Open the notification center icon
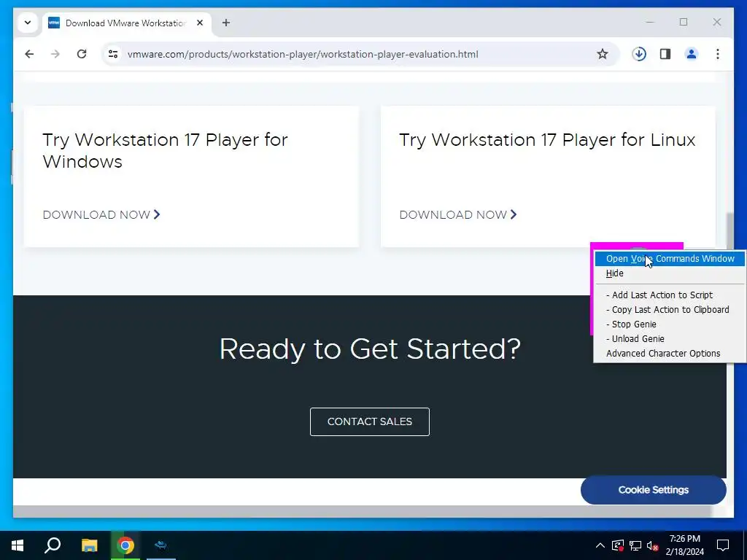The width and height of the screenshot is (747, 560). [723, 545]
